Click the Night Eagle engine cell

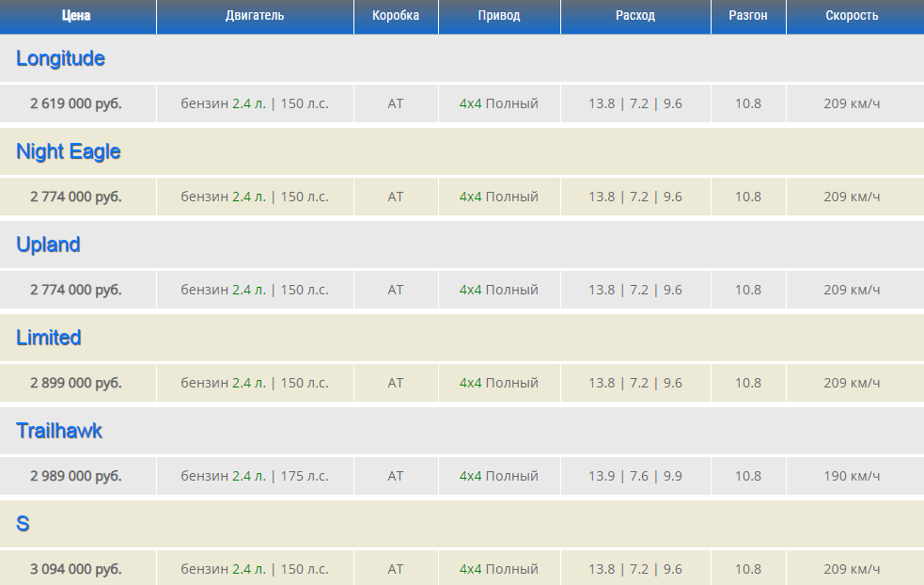pyautogui.click(x=255, y=197)
